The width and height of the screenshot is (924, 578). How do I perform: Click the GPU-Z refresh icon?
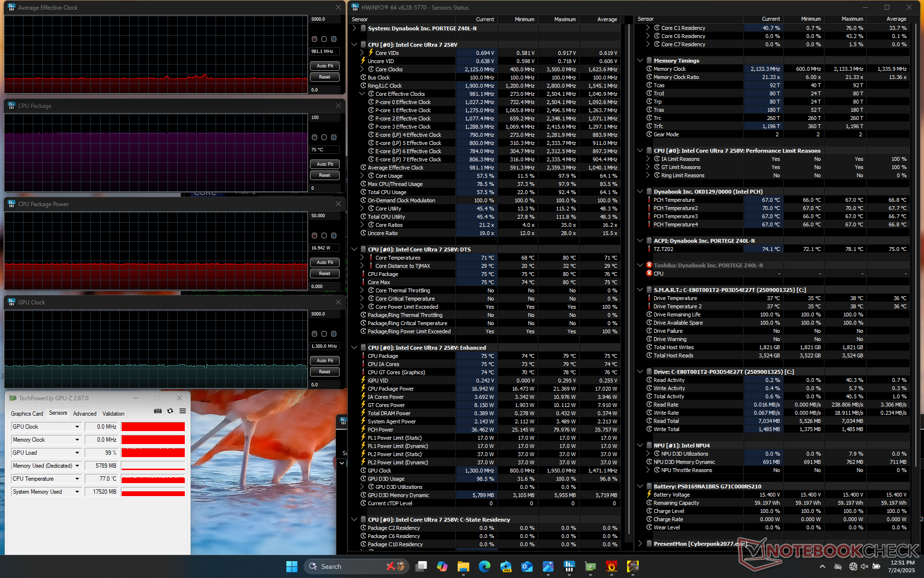170,411
